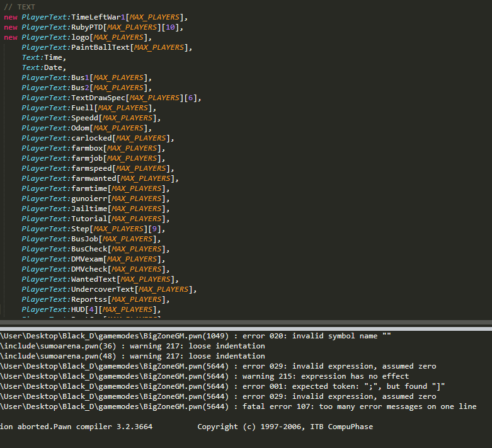Click the BusJob variable declaration
Viewport: 492px width, 448px height.
[91, 239]
